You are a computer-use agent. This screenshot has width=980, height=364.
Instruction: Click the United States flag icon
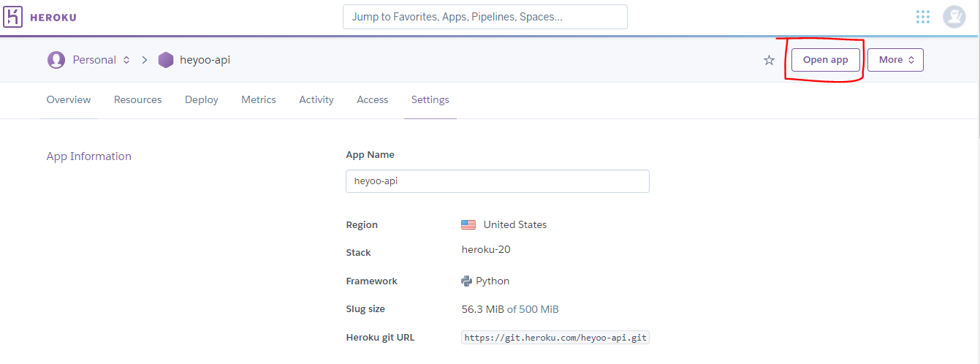coord(468,224)
